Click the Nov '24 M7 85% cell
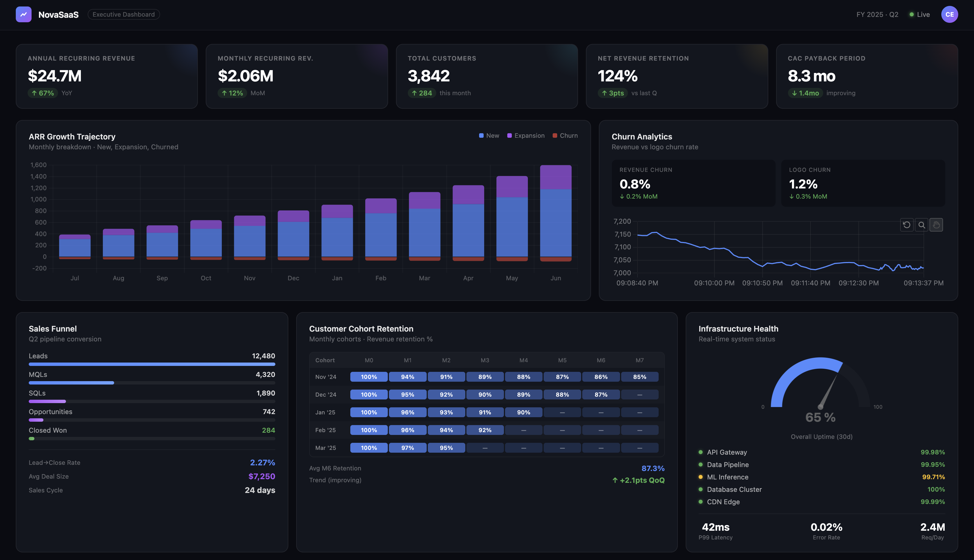Screen dimensions: 974x560 pyautogui.click(x=639, y=377)
